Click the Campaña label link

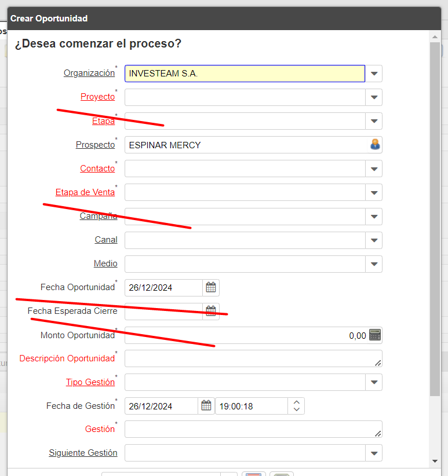coord(99,216)
